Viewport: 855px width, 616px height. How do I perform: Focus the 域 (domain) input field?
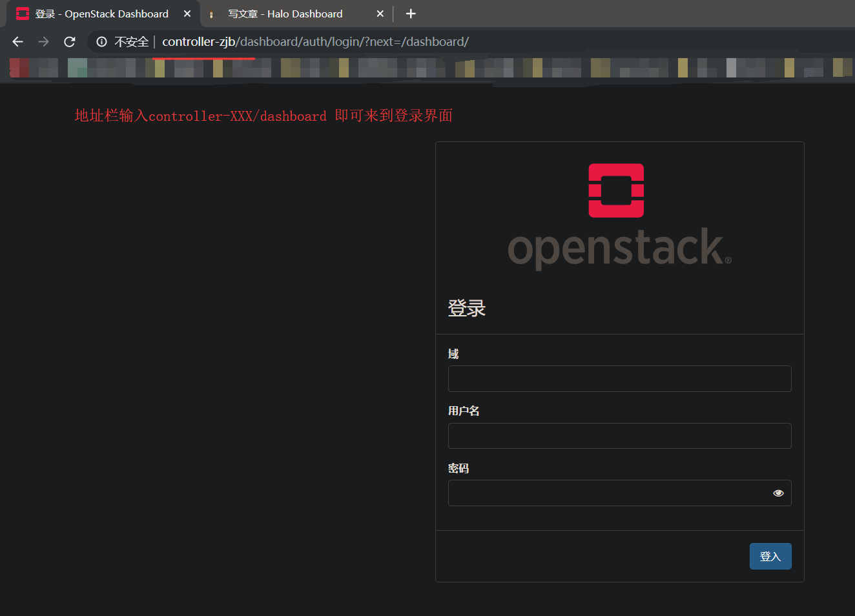click(620, 379)
